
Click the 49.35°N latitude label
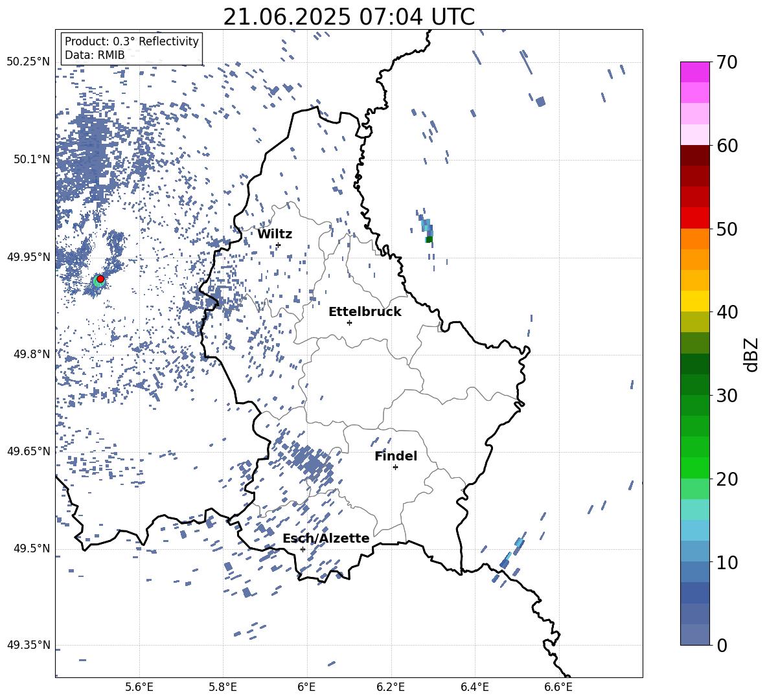click(29, 645)
